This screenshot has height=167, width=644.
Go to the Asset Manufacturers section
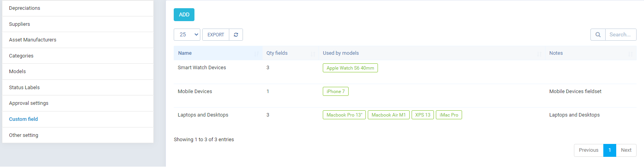click(x=33, y=40)
